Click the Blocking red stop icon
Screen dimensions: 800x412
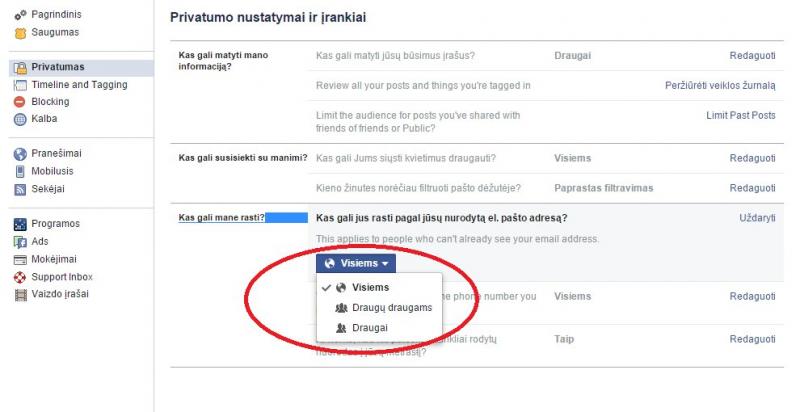pyautogui.click(x=20, y=102)
